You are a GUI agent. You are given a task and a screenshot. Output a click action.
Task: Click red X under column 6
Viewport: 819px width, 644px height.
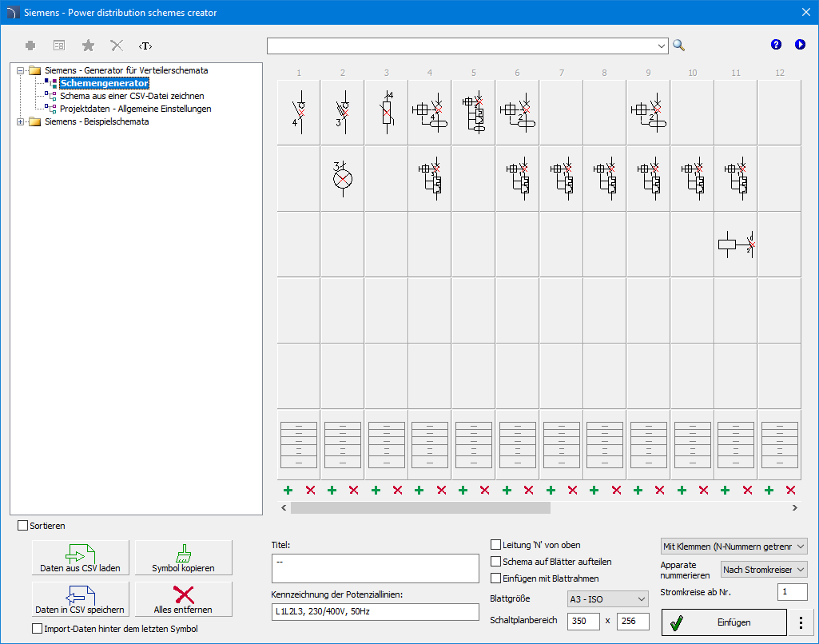click(x=529, y=490)
